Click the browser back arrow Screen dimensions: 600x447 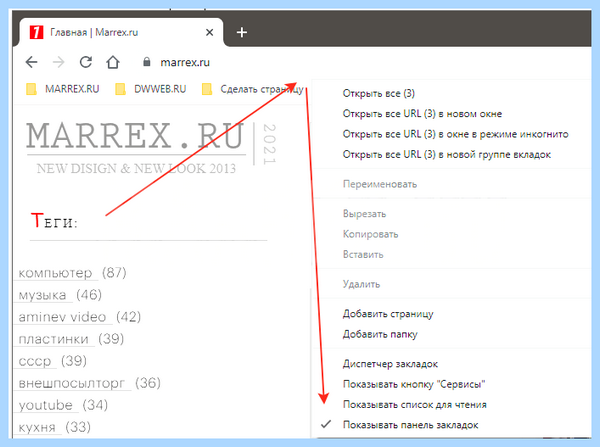(31, 62)
